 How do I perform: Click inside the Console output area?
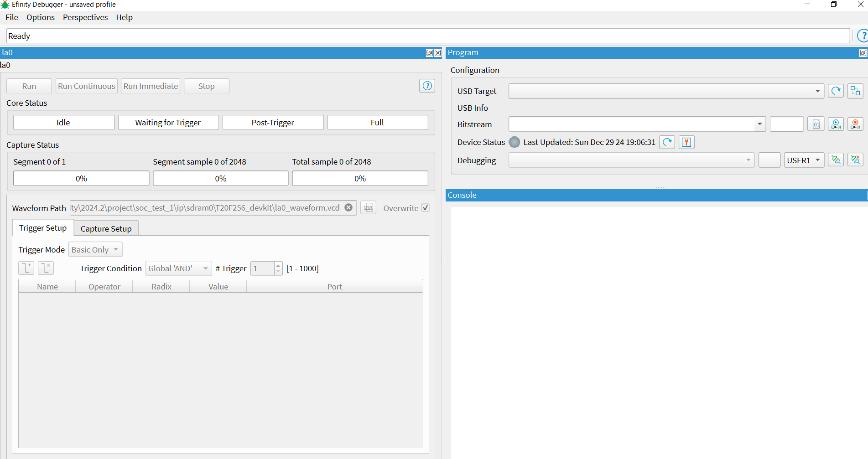click(x=659, y=333)
